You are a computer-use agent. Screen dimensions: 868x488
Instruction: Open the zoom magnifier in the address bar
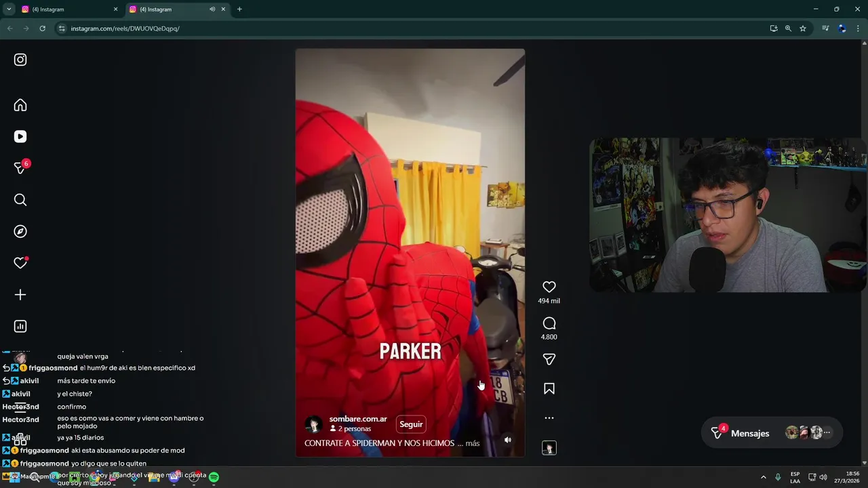[788, 28]
